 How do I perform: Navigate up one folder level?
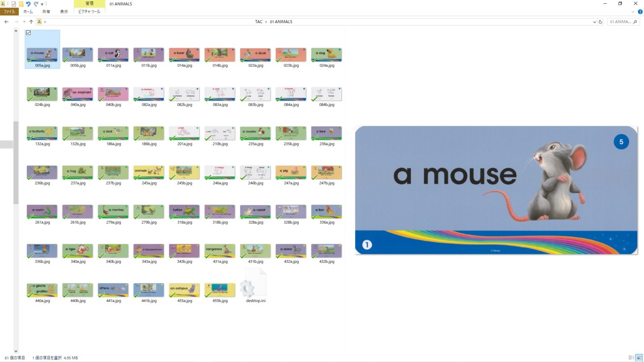[31, 22]
